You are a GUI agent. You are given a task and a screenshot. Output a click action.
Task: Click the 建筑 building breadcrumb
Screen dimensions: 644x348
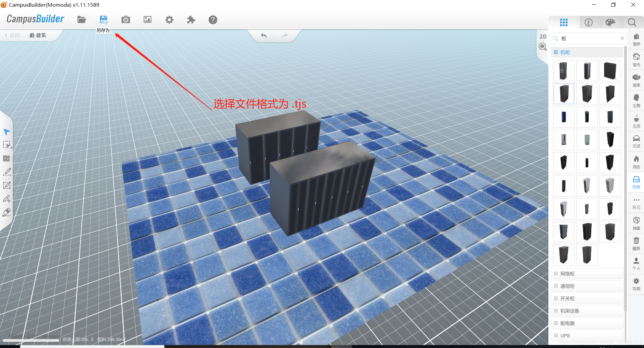38,35
